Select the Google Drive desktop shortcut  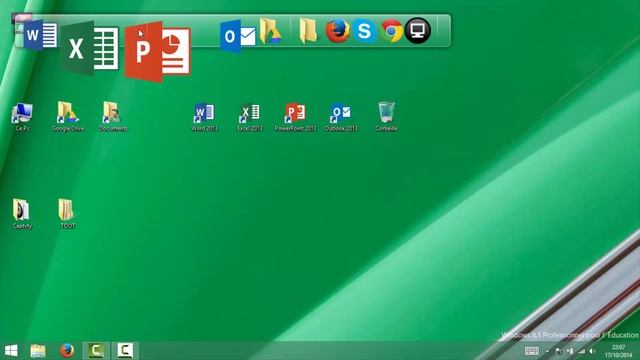(68, 117)
